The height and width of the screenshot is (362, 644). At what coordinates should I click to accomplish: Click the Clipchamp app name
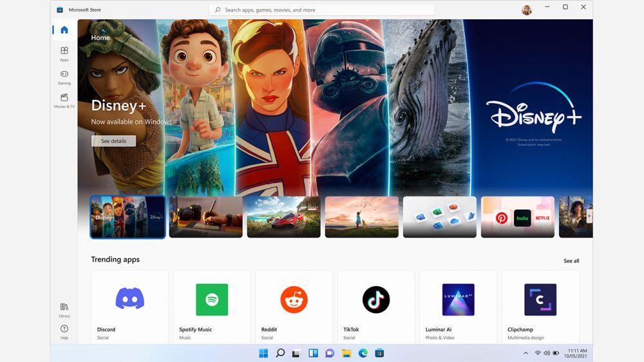tap(520, 330)
